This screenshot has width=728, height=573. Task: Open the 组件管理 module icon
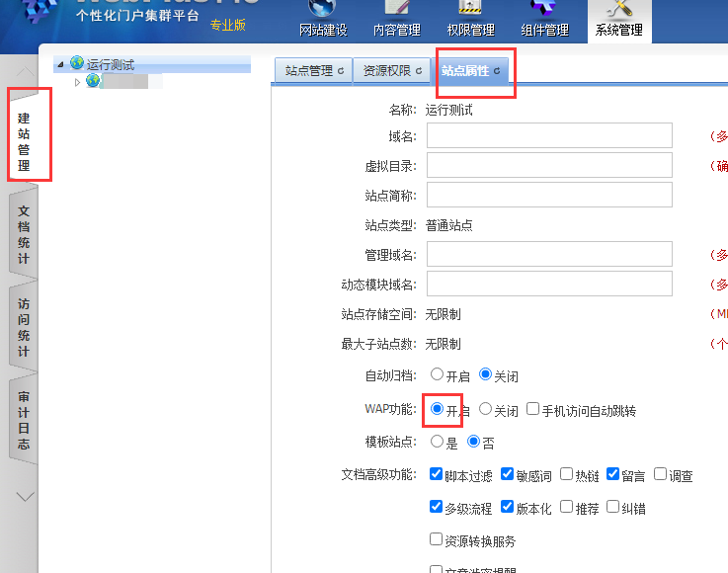tap(544, 8)
